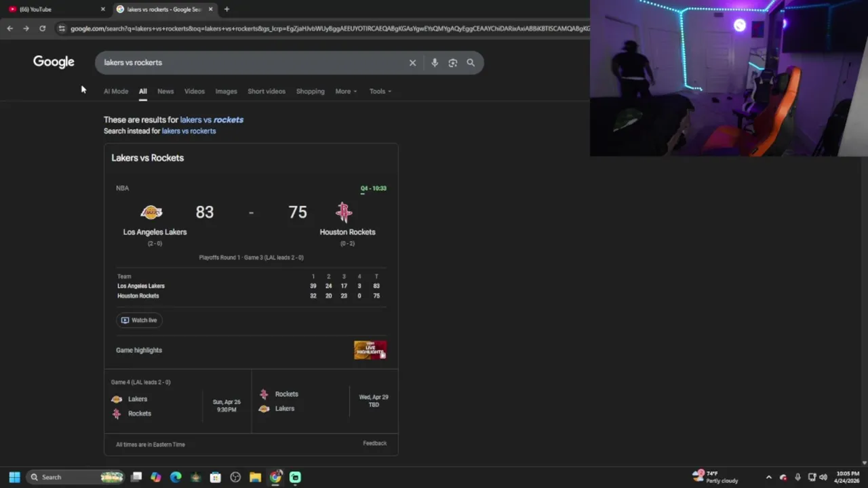Open File Explorer from the taskbar
The height and width of the screenshot is (488, 868).
coord(255,477)
